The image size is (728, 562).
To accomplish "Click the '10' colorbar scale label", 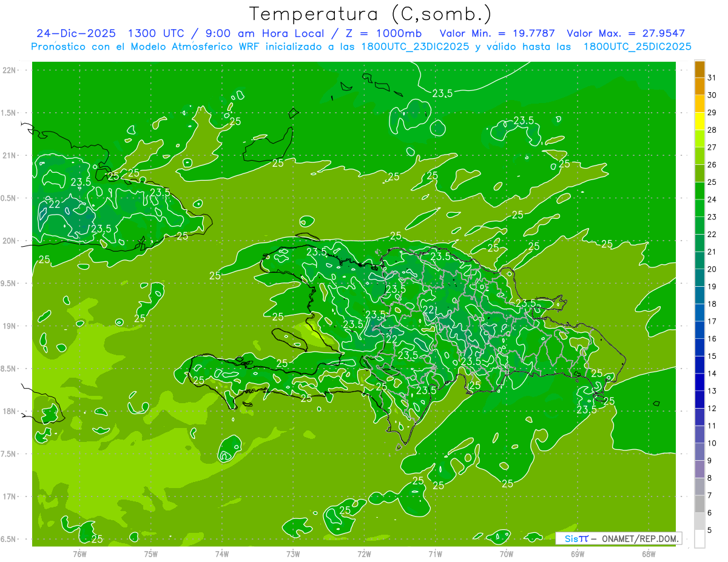I will click(x=712, y=443).
